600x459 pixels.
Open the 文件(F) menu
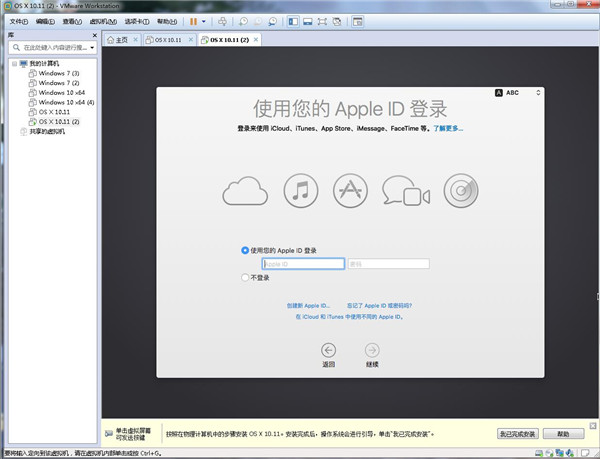pyautogui.click(x=19, y=21)
